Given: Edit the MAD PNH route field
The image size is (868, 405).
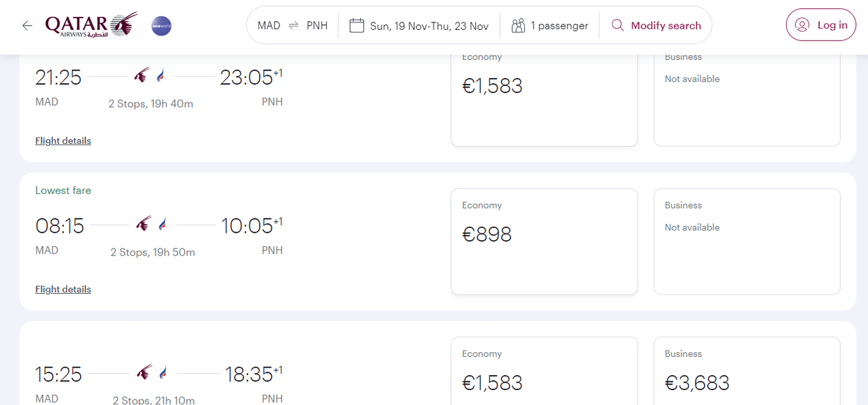Looking at the screenshot, I should tap(293, 26).
